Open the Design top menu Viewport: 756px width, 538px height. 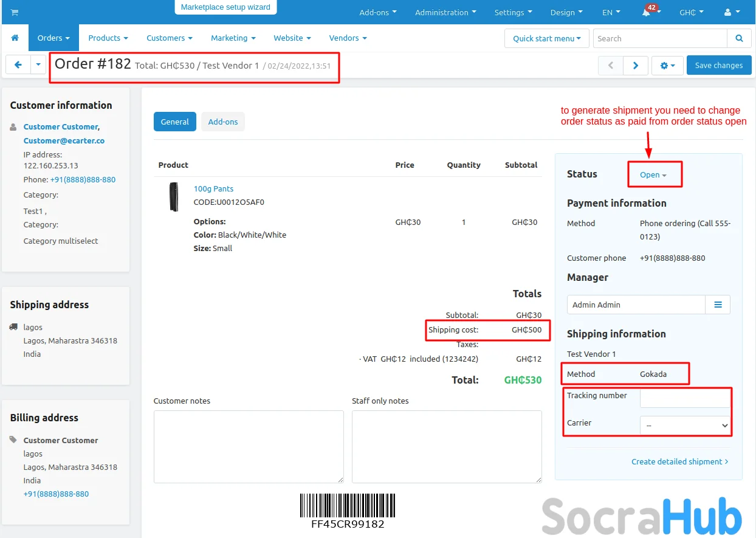pos(566,12)
